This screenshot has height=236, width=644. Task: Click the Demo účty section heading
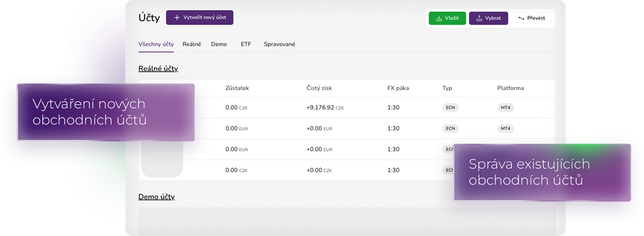click(156, 197)
